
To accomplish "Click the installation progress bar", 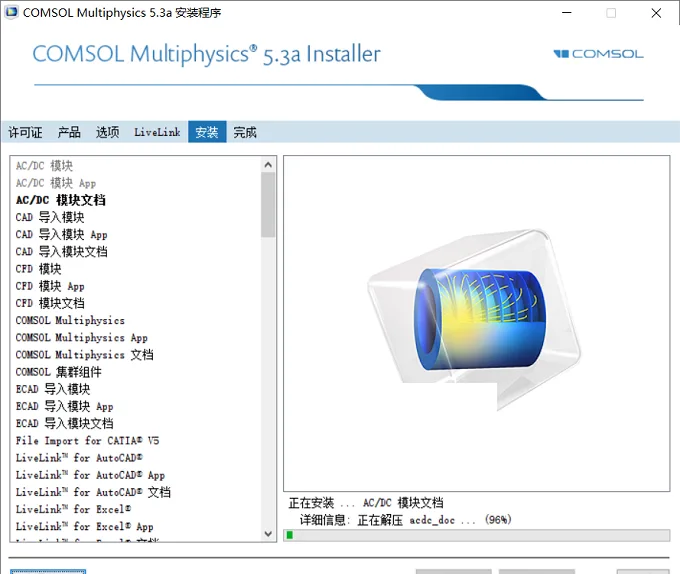I will pos(477,535).
